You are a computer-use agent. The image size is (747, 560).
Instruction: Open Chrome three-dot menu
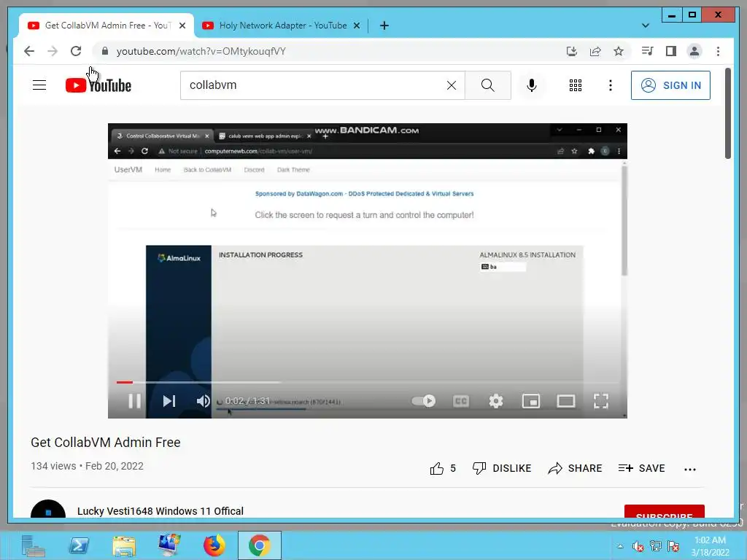pyautogui.click(x=718, y=51)
